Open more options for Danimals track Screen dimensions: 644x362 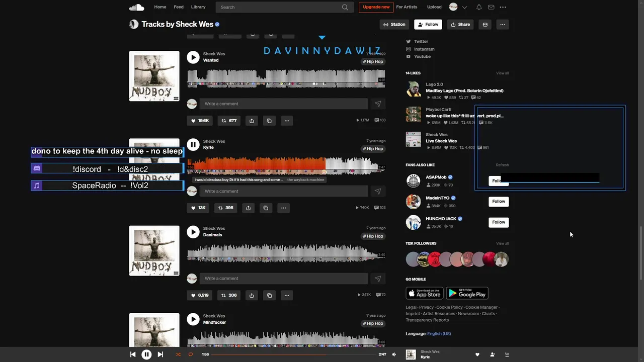[x=287, y=295]
